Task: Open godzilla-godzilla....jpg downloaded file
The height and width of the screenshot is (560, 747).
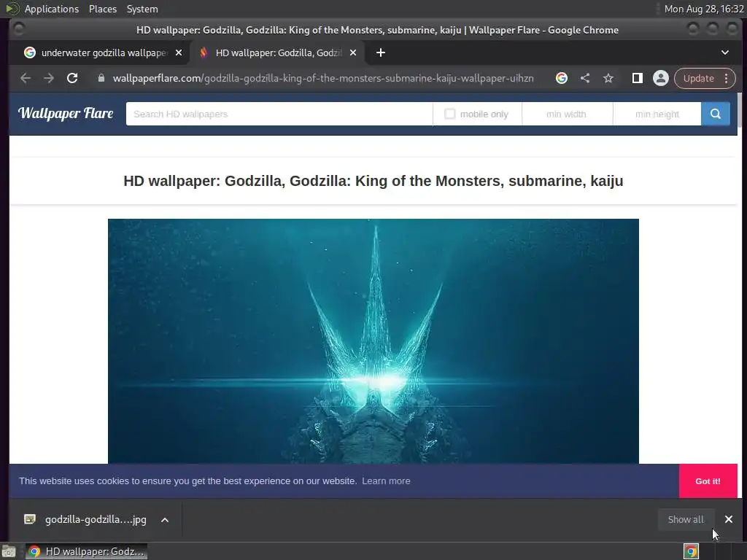Action: click(x=96, y=519)
